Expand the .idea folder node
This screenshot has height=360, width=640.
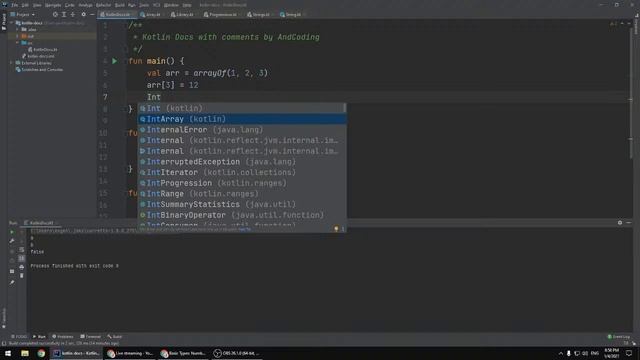[x=18, y=30]
